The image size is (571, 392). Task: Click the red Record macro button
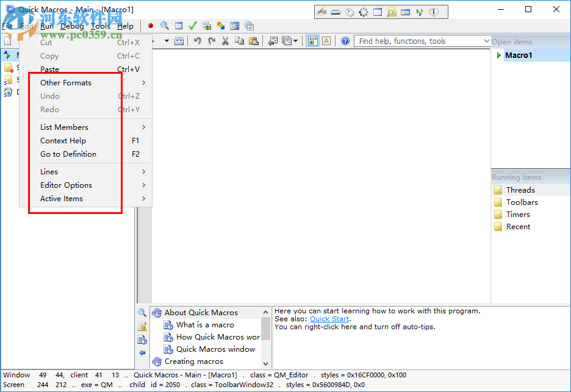(x=151, y=26)
